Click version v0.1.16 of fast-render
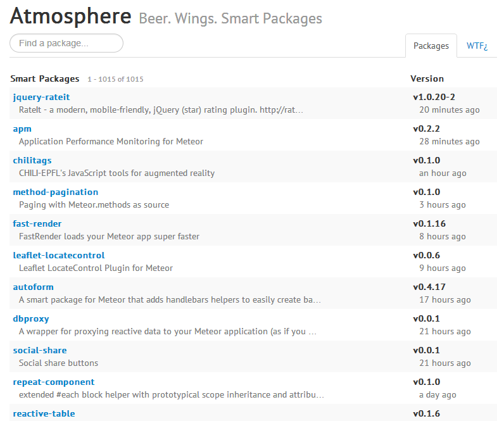This screenshot has width=504, height=421. (x=429, y=223)
